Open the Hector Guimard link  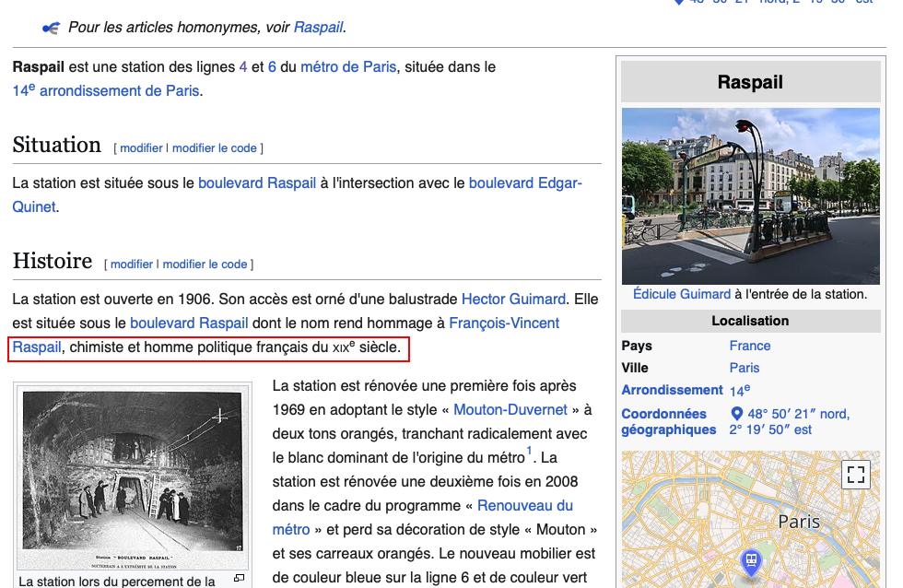[x=514, y=299]
